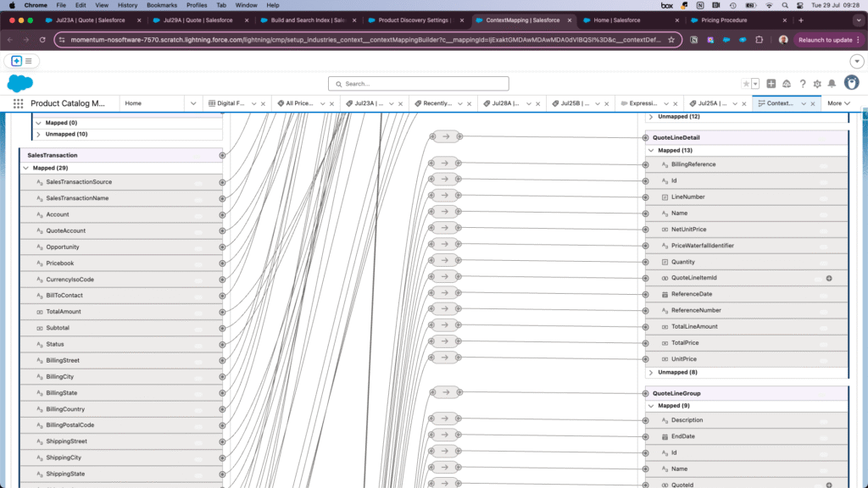
Task: Click the Global Actions plus icon
Action: coord(771,84)
